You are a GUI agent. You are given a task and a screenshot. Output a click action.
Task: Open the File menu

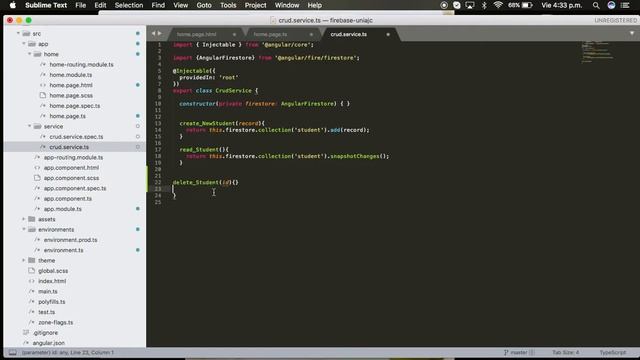point(80,5)
